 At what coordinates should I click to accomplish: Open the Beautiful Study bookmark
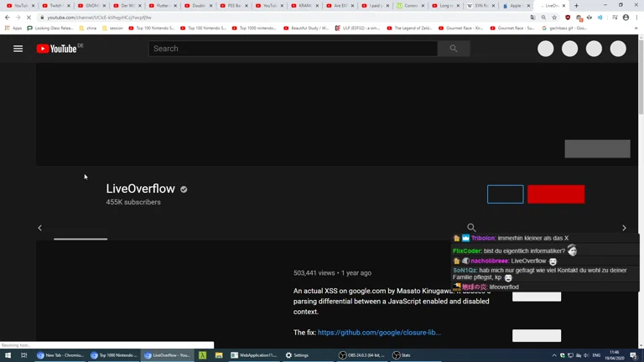[x=306, y=28]
